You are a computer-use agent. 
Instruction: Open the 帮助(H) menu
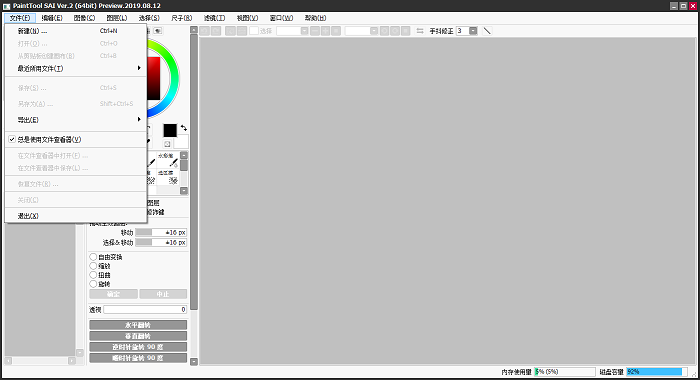(316, 18)
